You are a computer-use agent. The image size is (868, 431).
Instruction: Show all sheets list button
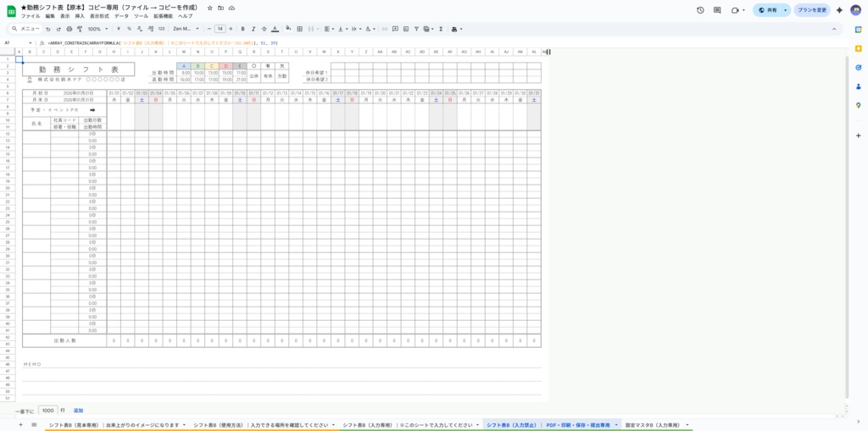34,425
